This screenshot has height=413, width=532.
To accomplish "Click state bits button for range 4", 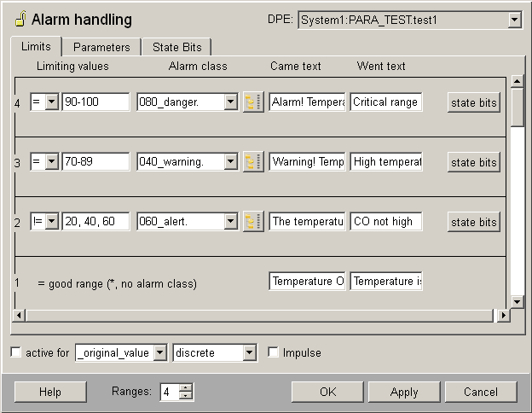I will (474, 102).
